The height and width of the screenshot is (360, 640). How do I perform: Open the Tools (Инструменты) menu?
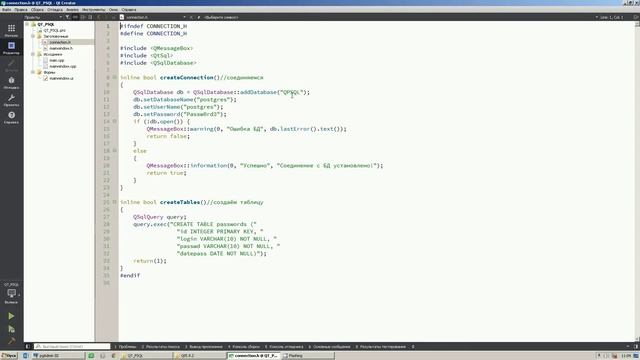93,9
